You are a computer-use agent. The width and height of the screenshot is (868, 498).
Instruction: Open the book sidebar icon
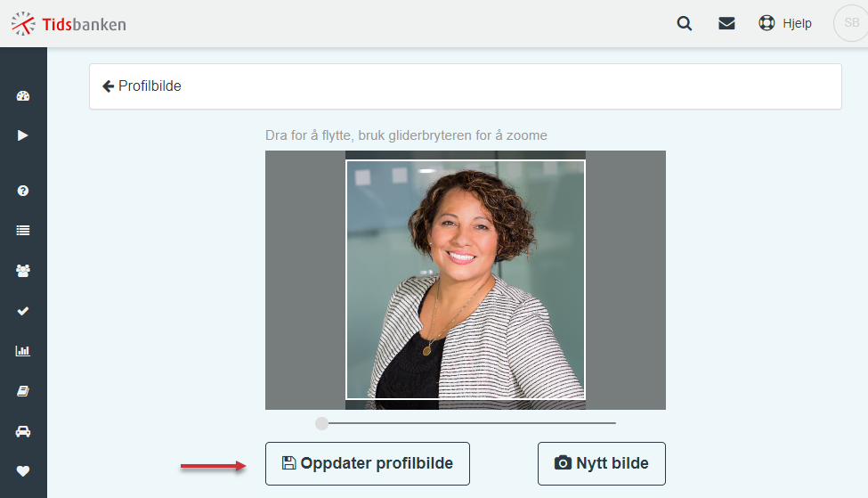(22, 391)
